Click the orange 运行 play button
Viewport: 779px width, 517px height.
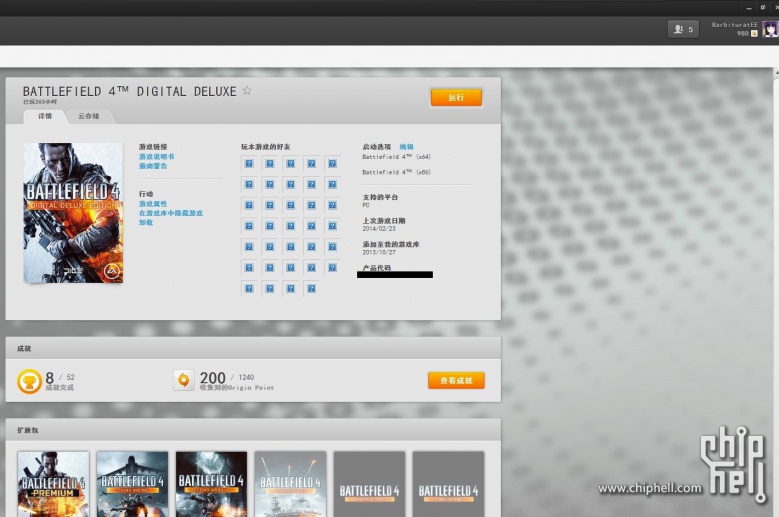pos(456,97)
